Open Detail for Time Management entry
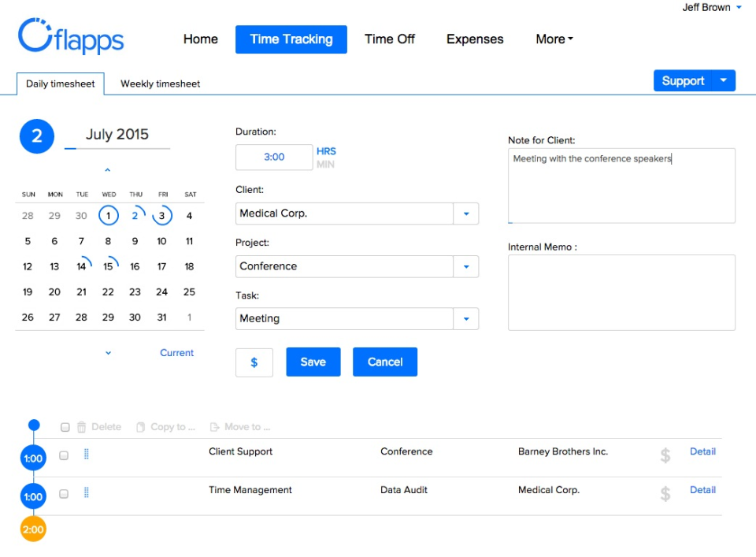This screenshot has width=756, height=557. pyautogui.click(x=702, y=490)
